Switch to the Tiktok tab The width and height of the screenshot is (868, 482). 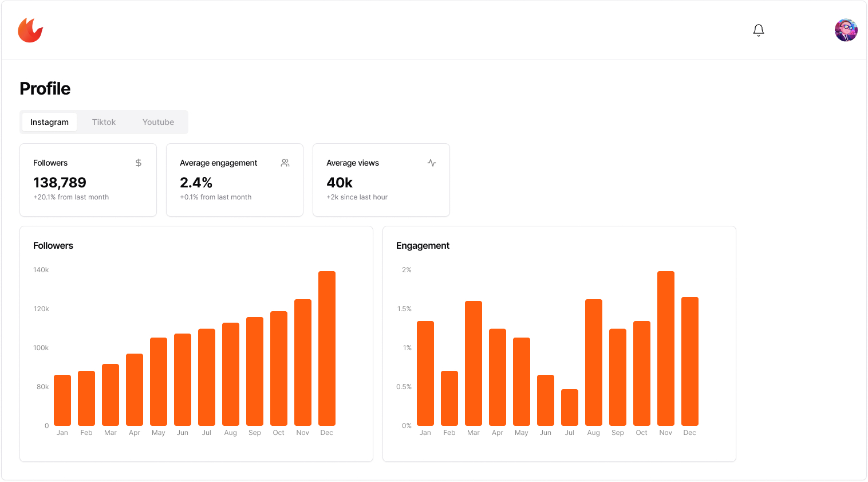(x=104, y=122)
